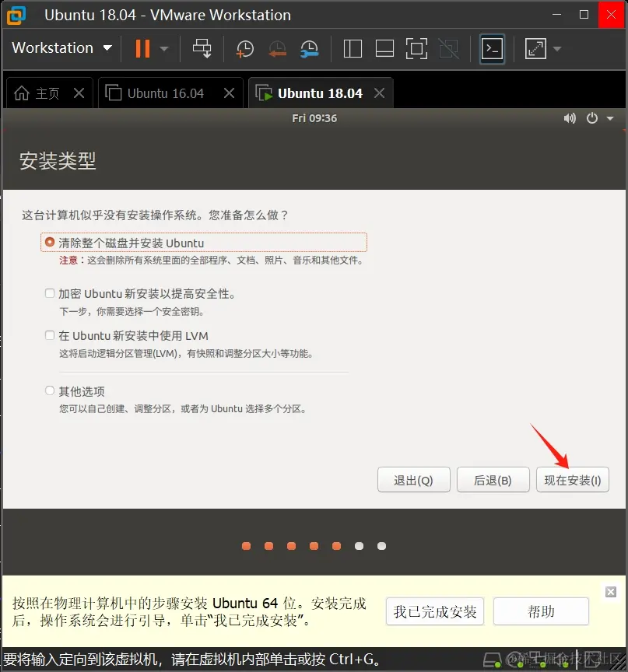Click the 下一步，你需要选择一个安全密钥 description

[x=132, y=312]
